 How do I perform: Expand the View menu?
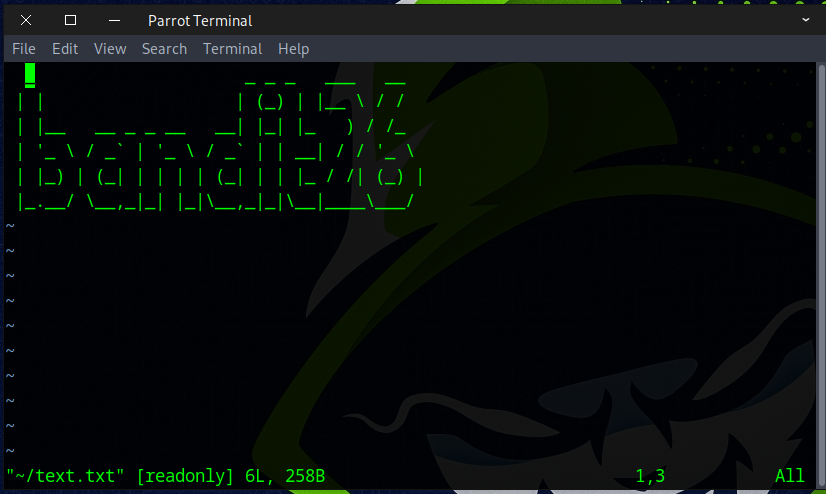(x=110, y=49)
